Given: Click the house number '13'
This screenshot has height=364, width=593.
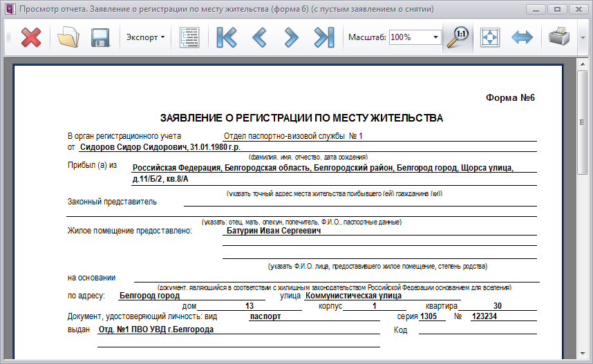Looking at the screenshot, I should click(250, 306).
